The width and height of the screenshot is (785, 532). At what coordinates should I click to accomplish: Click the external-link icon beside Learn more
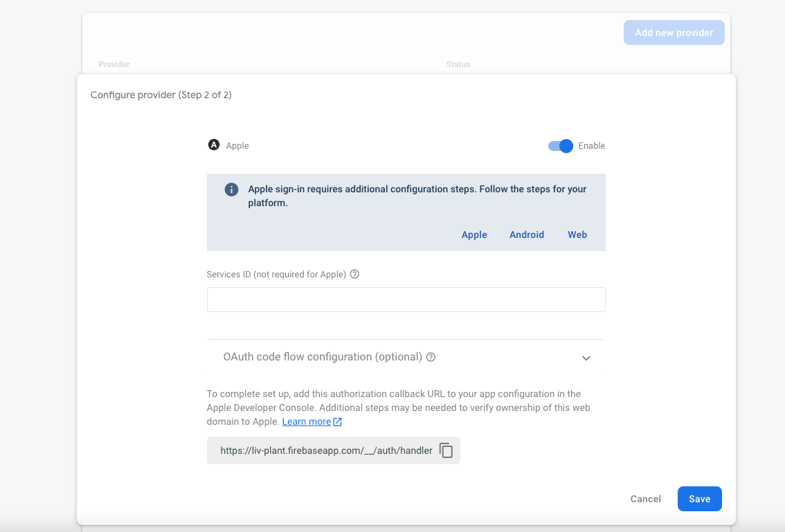(x=337, y=421)
